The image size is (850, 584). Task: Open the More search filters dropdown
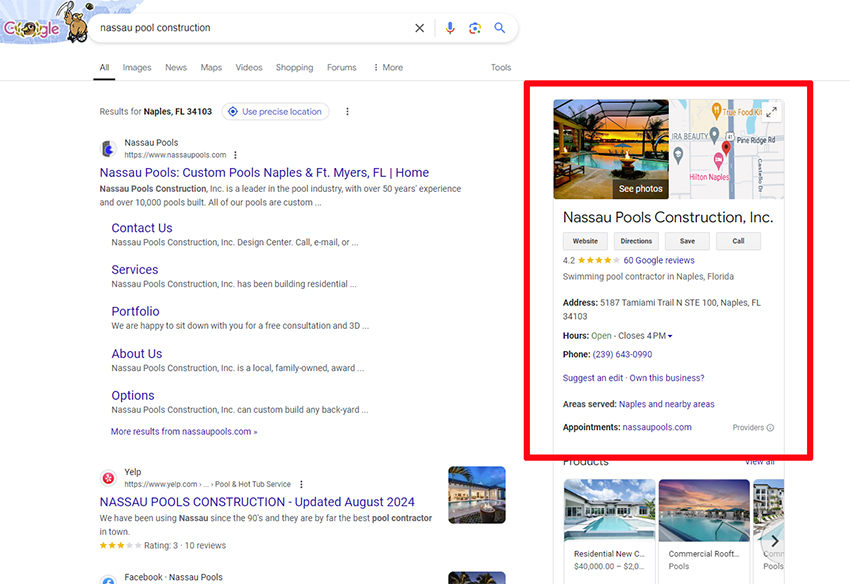(x=388, y=68)
